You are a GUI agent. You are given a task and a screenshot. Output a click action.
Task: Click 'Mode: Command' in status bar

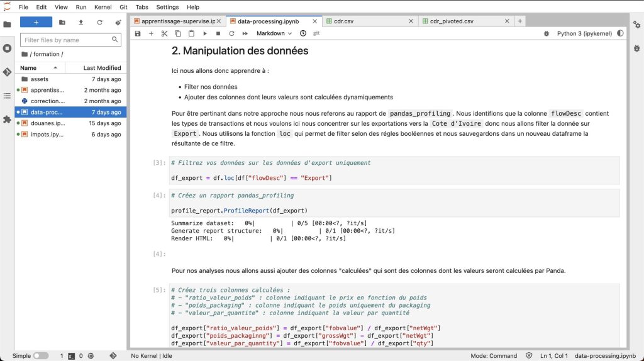pyautogui.click(x=494, y=356)
